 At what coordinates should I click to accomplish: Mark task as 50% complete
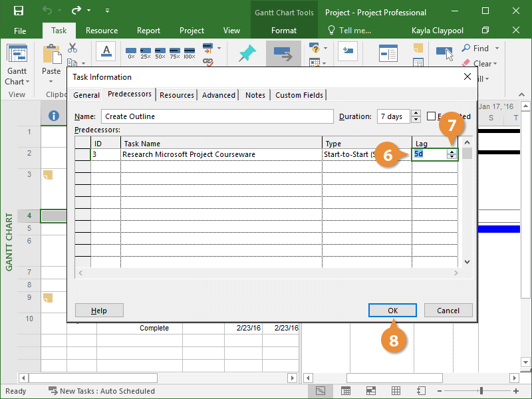coord(160,53)
